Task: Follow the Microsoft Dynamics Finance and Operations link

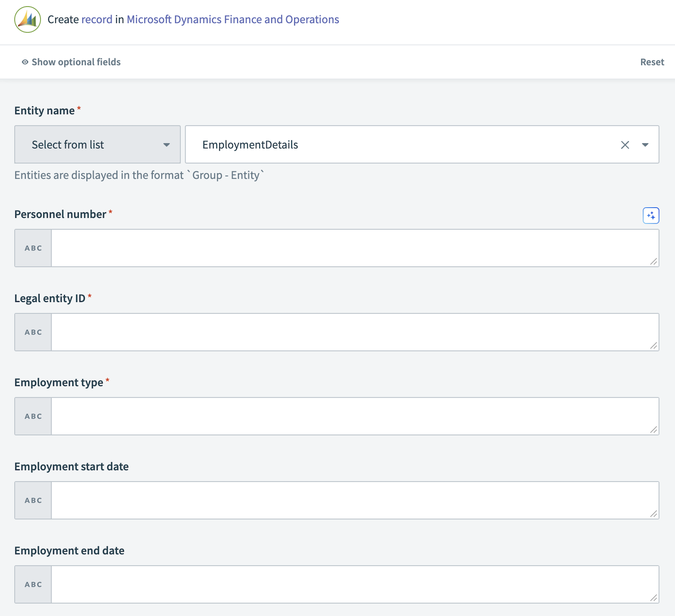Action: coord(232,19)
